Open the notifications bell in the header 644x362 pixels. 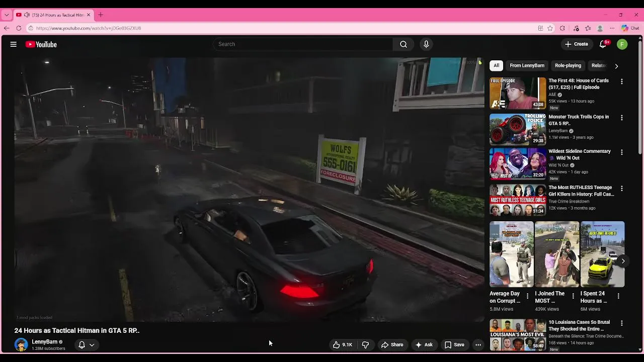point(603,44)
